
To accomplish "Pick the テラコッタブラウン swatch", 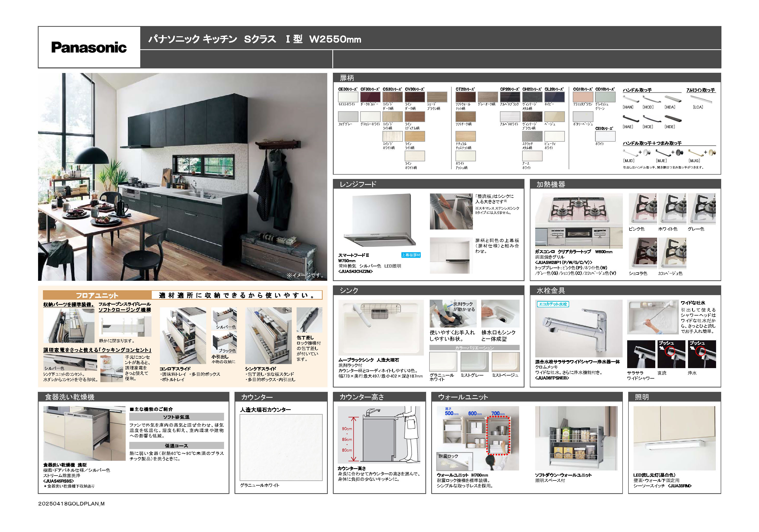I will (x=583, y=97).
